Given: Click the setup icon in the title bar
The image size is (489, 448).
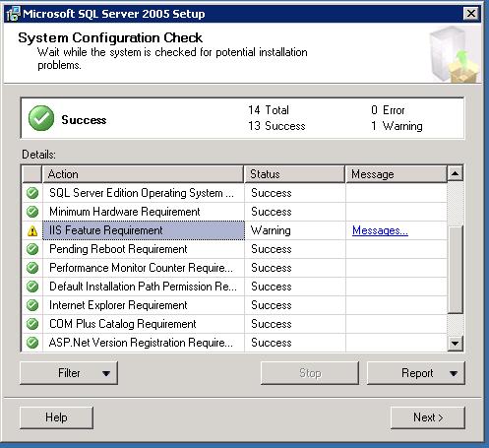Looking at the screenshot, I should tap(14, 14).
